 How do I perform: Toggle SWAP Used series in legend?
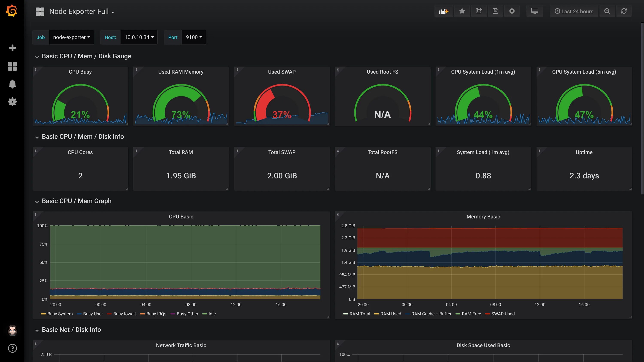503,314
